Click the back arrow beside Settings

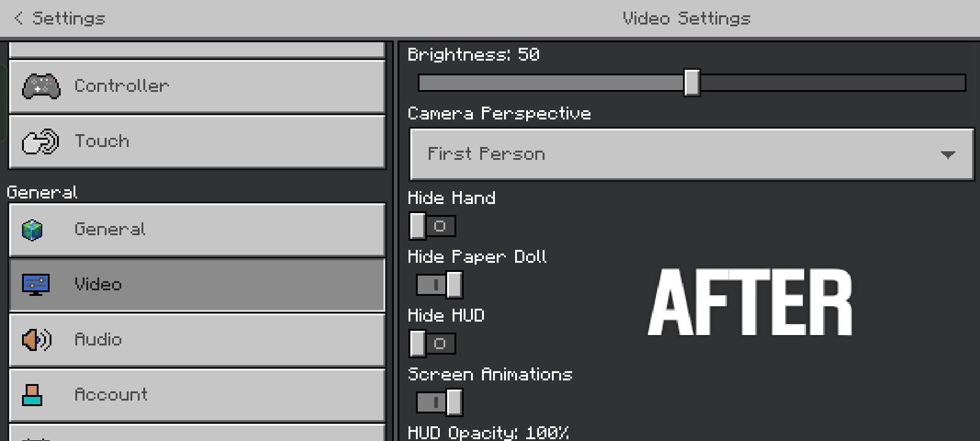pos(18,18)
